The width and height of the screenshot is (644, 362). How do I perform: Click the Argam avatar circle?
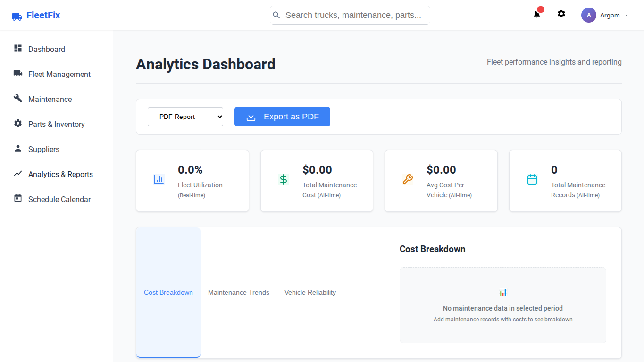pyautogui.click(x=588, y=15)
